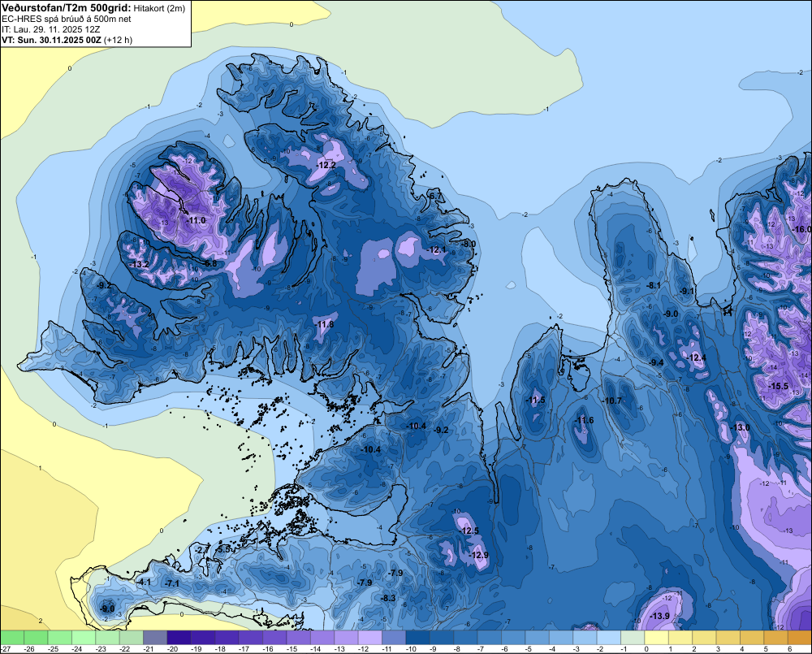Click the 'IT: Lau. 29. 11. 2025 12Z' line
Image resolution: width=812 pixels, height=654 pixels.
coord(51,29)
